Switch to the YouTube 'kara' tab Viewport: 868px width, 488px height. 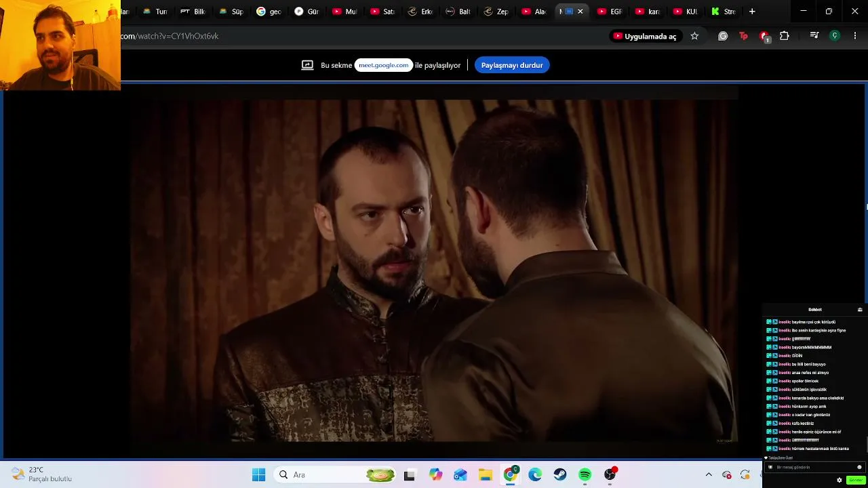(x=648, y=12)
